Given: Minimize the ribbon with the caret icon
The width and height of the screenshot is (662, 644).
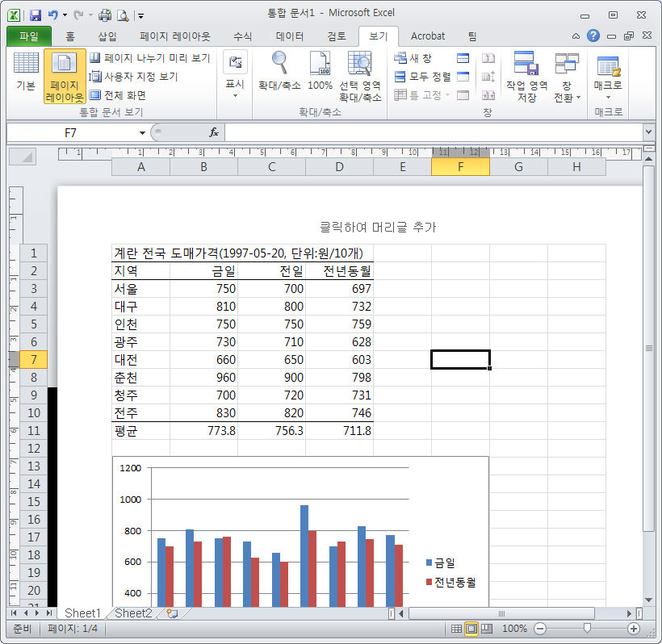Looking at the screenshot, I should (x=576, y=36).
